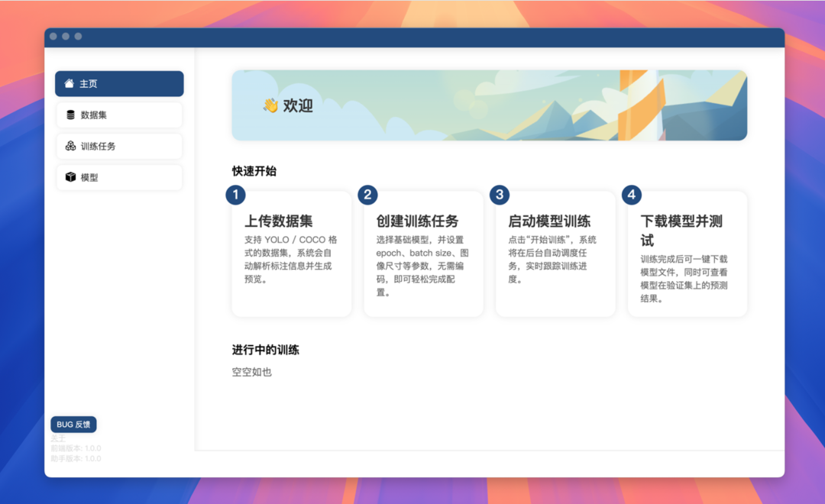The image size is (825, 504).
Task: Open the 启动模型训练 quick start card
Action: click(555, 254)
